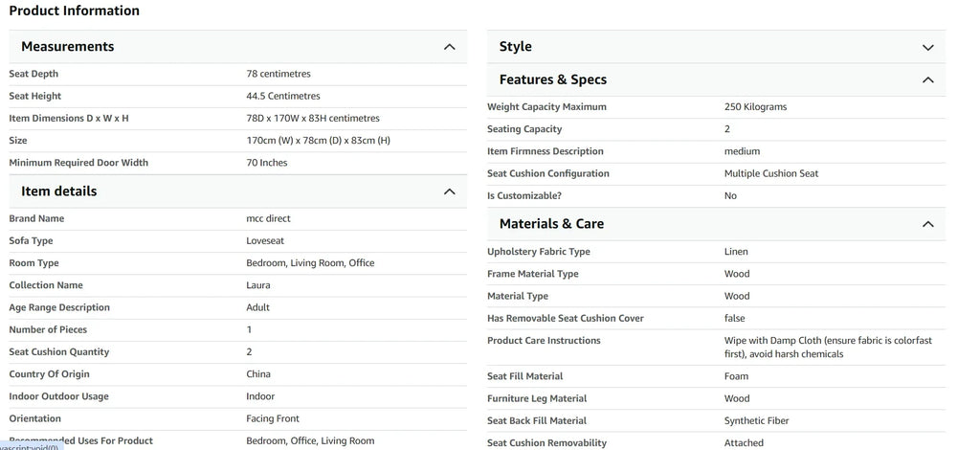The image size is (980, 450).
Task: Collapse the Features & Specs chevron
Action: point(928,80)
